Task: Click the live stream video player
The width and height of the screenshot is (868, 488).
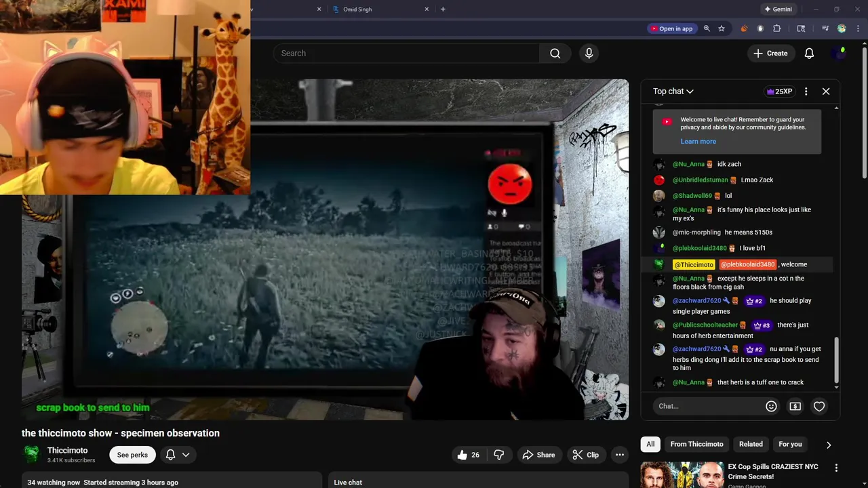Action: 325,249
